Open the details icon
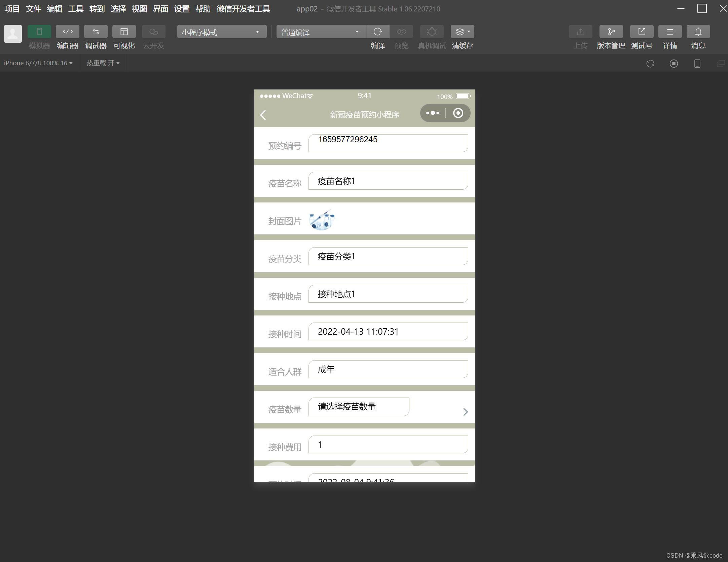Screen dimensions: 728x562 coord(669,32)
